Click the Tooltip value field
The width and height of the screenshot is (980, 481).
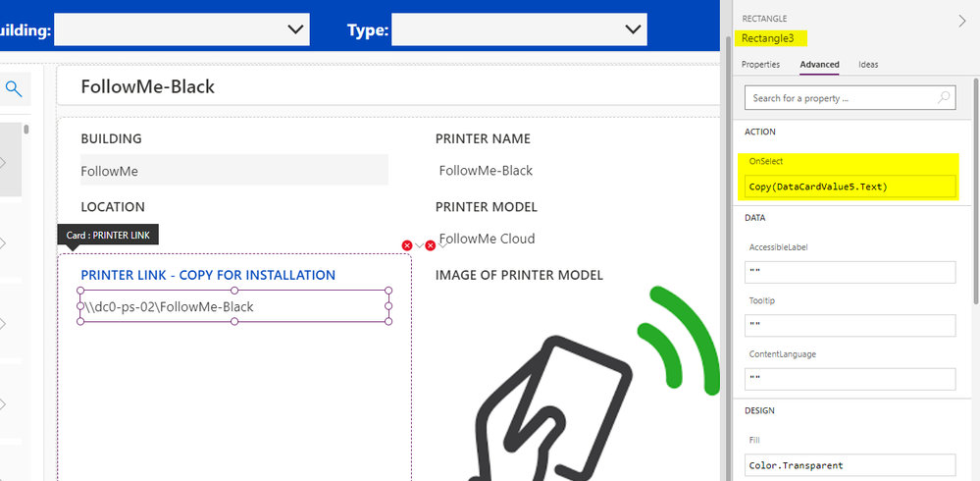[x=850, y=325]
